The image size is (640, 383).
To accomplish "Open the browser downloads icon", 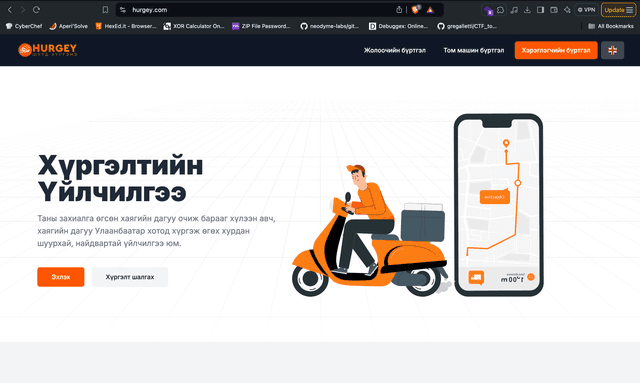I will pyautogui.click(x=527, y=10).
